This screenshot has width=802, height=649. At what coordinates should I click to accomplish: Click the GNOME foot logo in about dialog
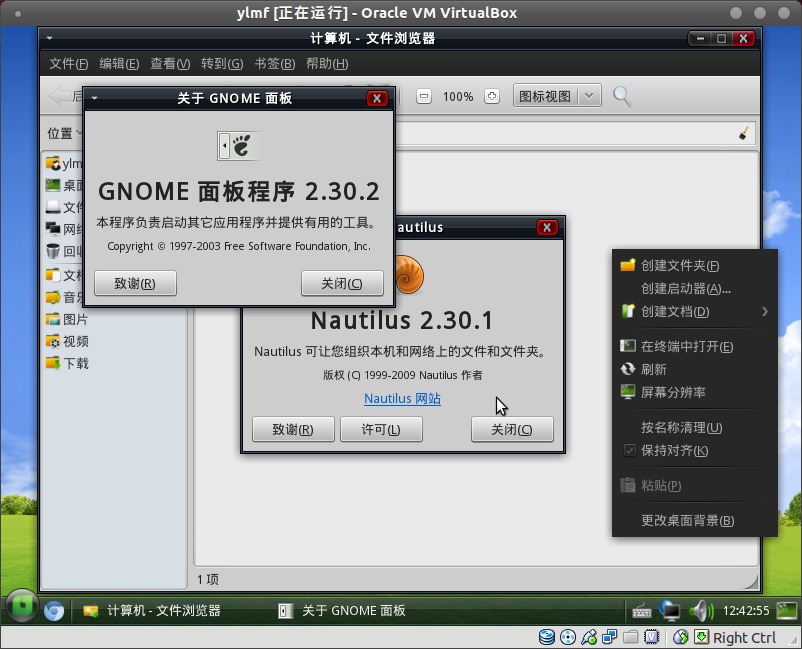point(239,146)
